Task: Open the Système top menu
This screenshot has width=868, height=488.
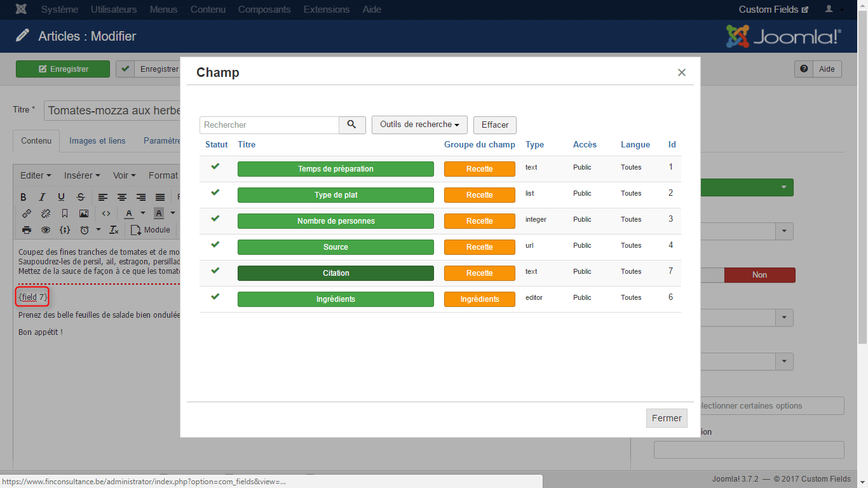Action: [x=60, y=10]
